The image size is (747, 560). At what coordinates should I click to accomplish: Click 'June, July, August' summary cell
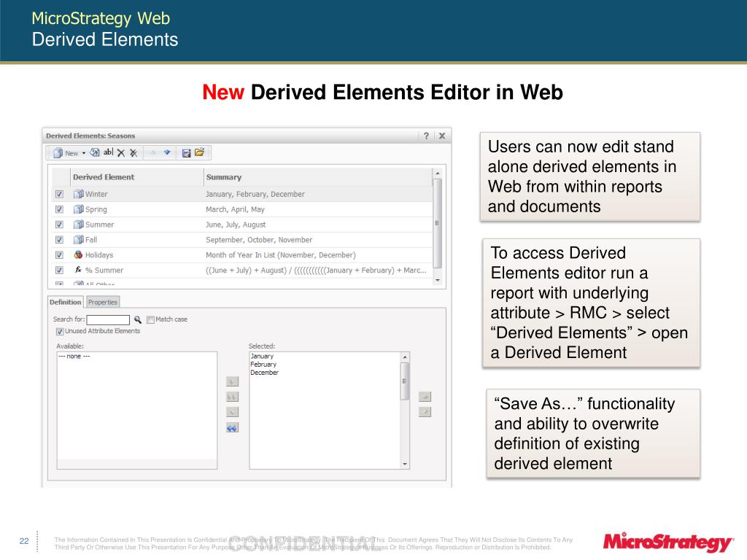pyautogui.click(x=236, y=225)
